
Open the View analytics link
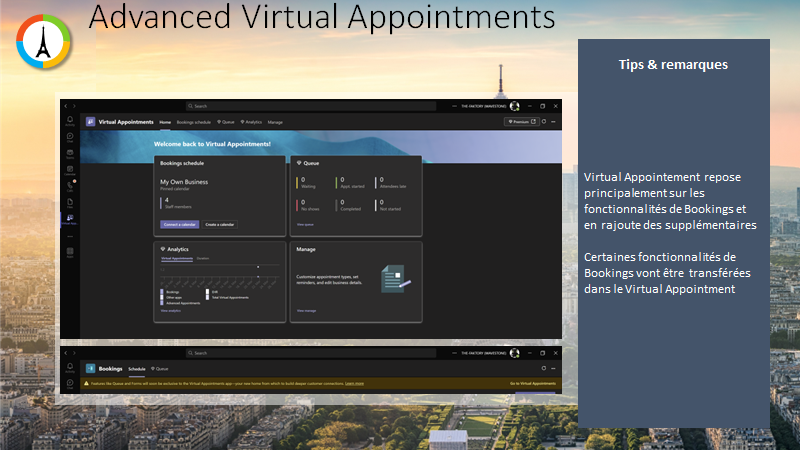pyautogui.click(x=170, y=311)
